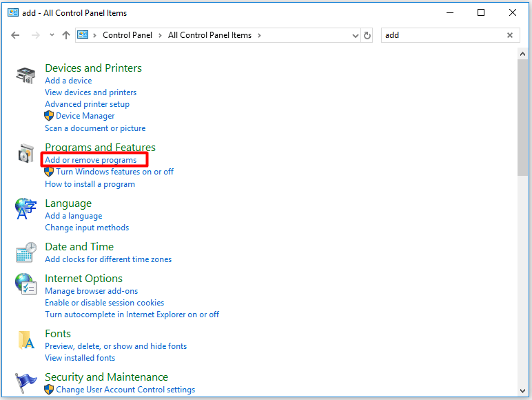
Task: Maximize the Control Panel window
Action: [x=481, y=13]
